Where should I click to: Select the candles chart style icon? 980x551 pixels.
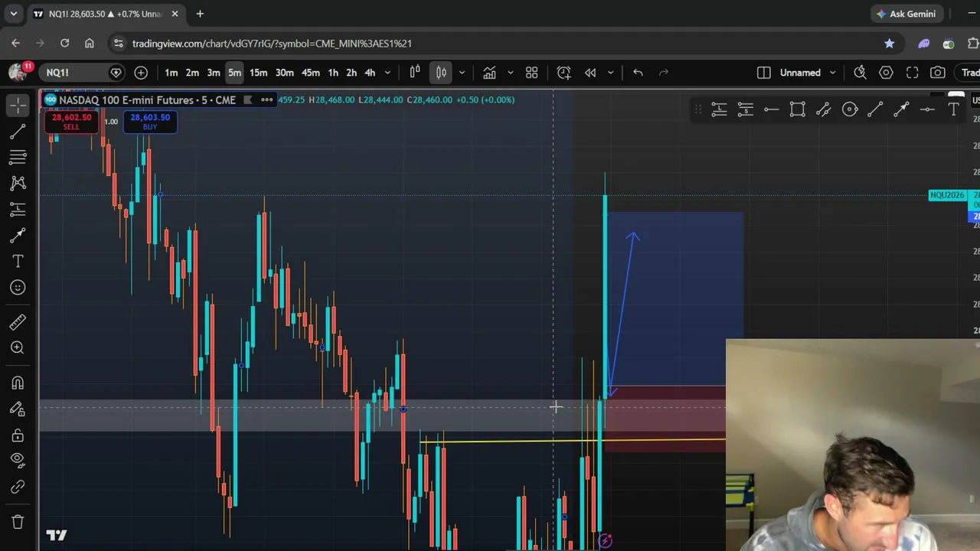(442, 73)
